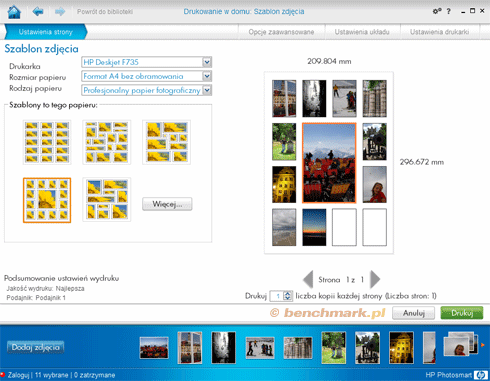Select red chairs thumbnail in filmstrip
The image size is (490, 381).
[x=154, y=348]
